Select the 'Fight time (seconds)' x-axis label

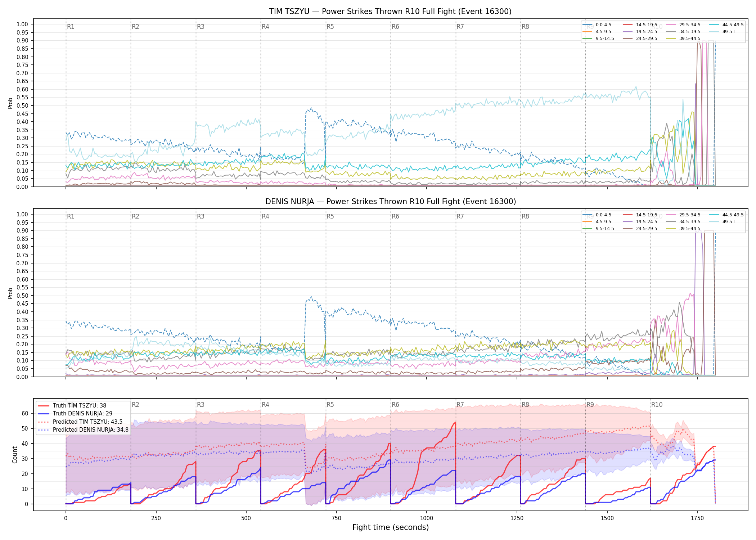tap(391, 527)
